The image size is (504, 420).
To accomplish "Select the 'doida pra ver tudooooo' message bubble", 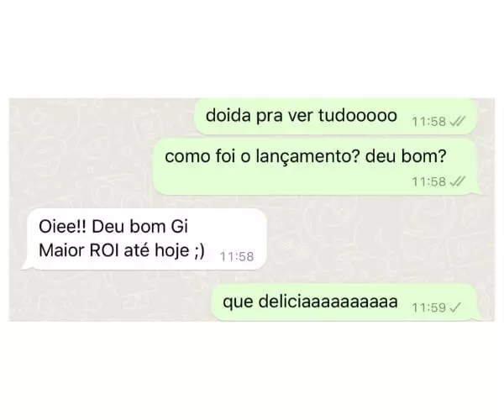I will (x=335, y=116).
